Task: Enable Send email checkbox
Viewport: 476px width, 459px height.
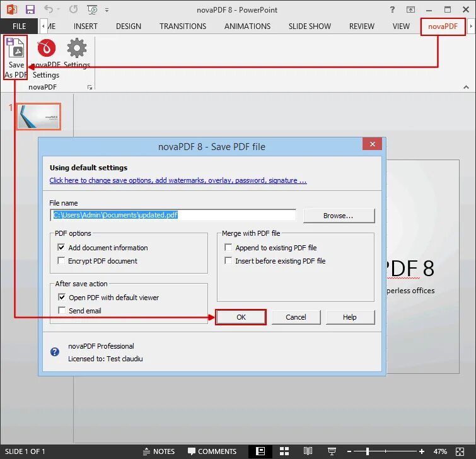Action: point(62,311)
